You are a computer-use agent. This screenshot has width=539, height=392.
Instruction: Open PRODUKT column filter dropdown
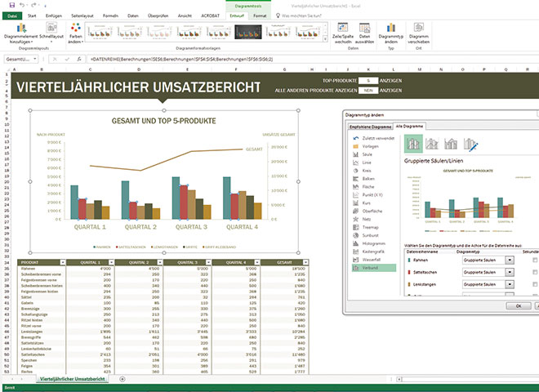tap(63, 262)
